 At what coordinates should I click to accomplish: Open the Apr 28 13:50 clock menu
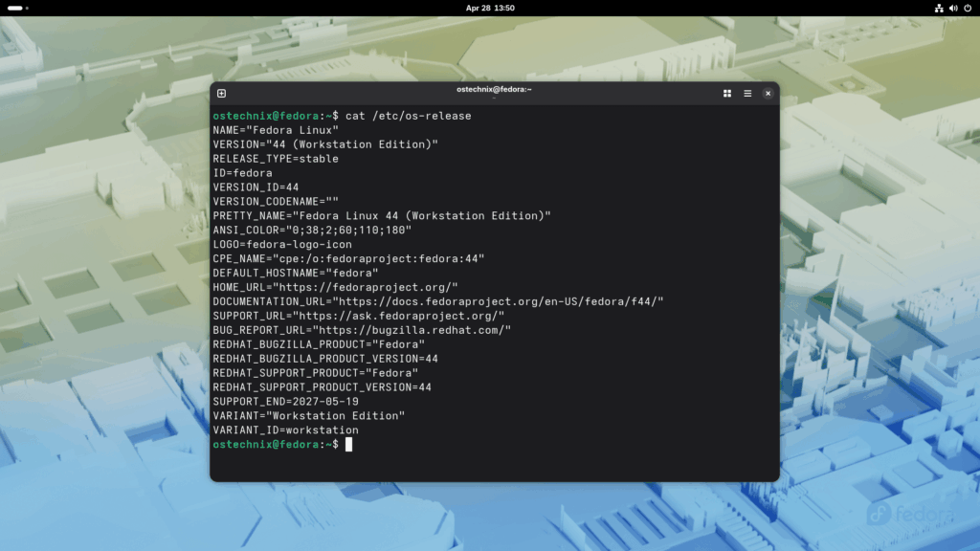(490, 8)
